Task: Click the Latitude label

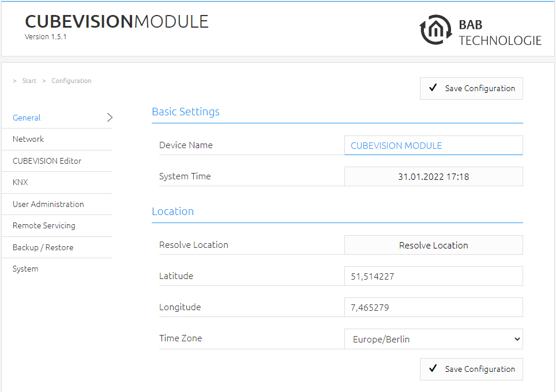Action: [176, 276]
